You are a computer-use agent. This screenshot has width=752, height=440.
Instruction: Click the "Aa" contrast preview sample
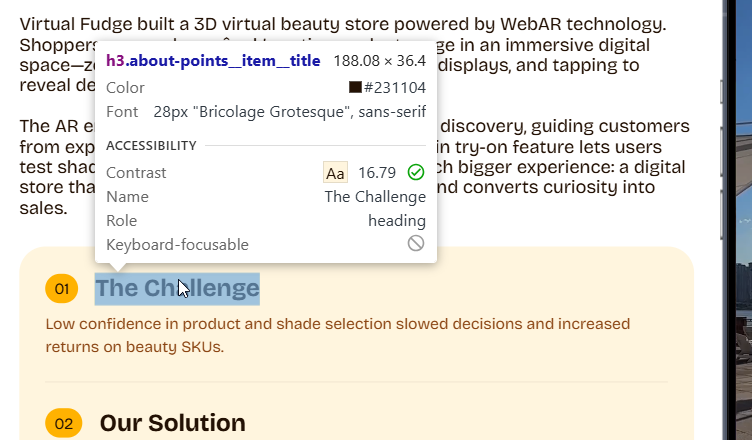tap(336, 173)
